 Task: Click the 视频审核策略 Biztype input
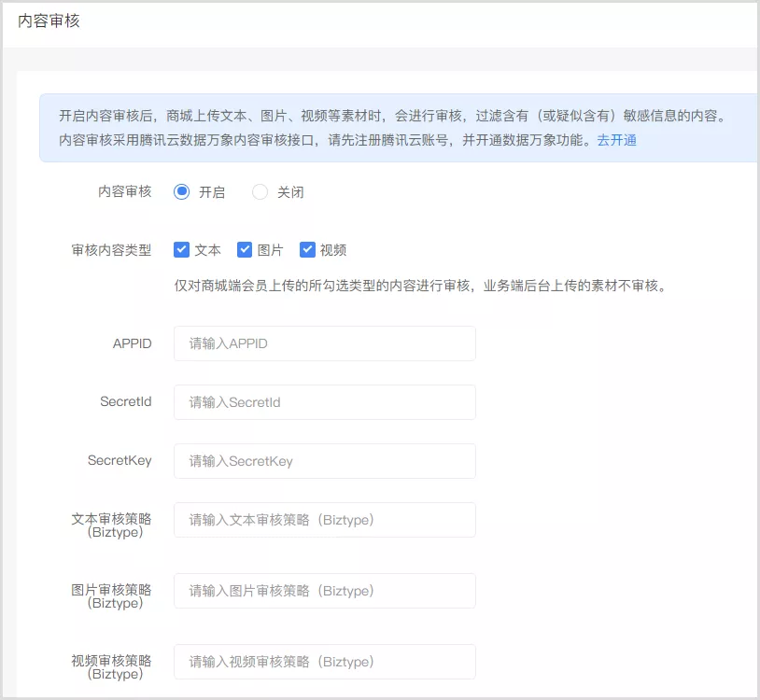(x=325, y=662)
